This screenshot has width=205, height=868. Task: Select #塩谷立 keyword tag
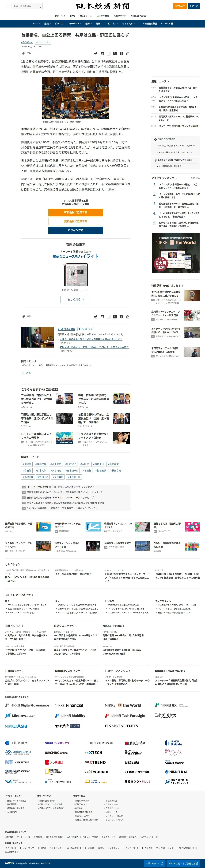[x=27, y=464]
